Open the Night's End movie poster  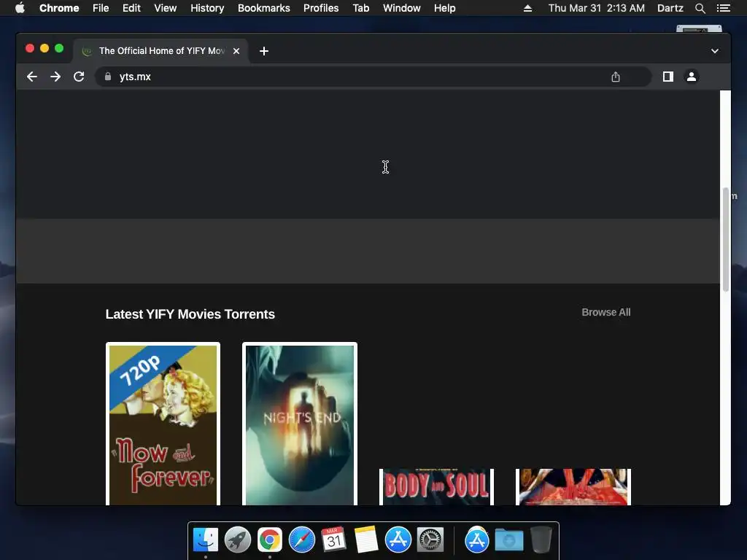pyautogui.click(x=300, y=424)
